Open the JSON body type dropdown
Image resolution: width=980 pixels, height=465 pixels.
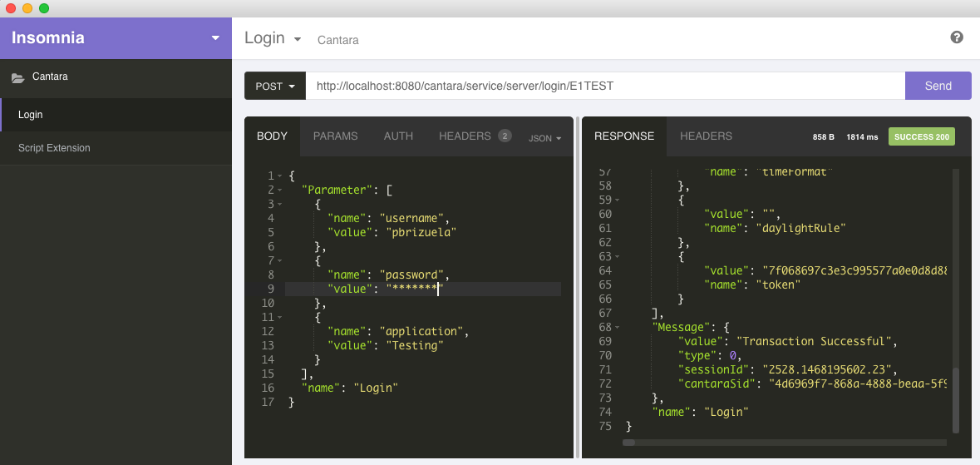point(545,138)
